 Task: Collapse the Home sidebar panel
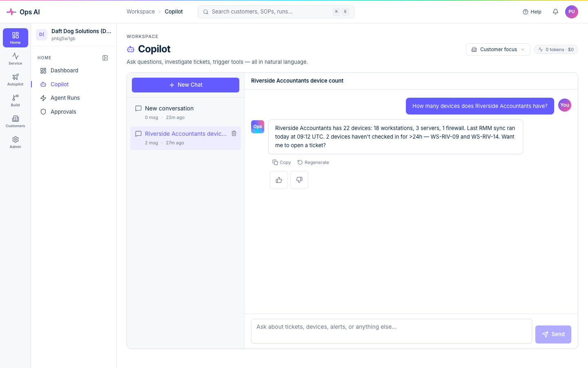105,58
